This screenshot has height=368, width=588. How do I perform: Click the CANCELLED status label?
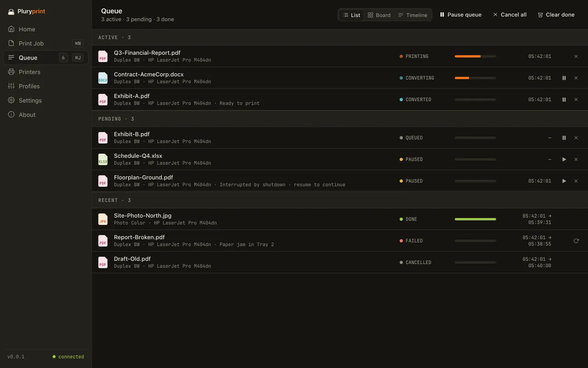coord(418,262)
